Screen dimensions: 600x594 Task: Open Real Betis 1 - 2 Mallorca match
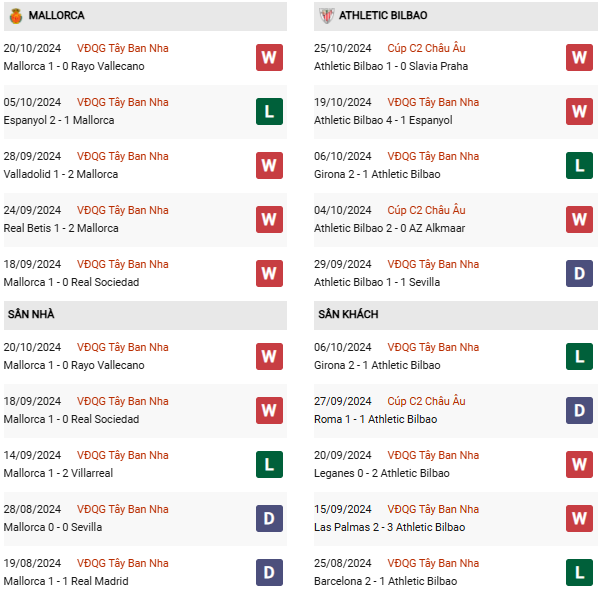pos(61,228)
